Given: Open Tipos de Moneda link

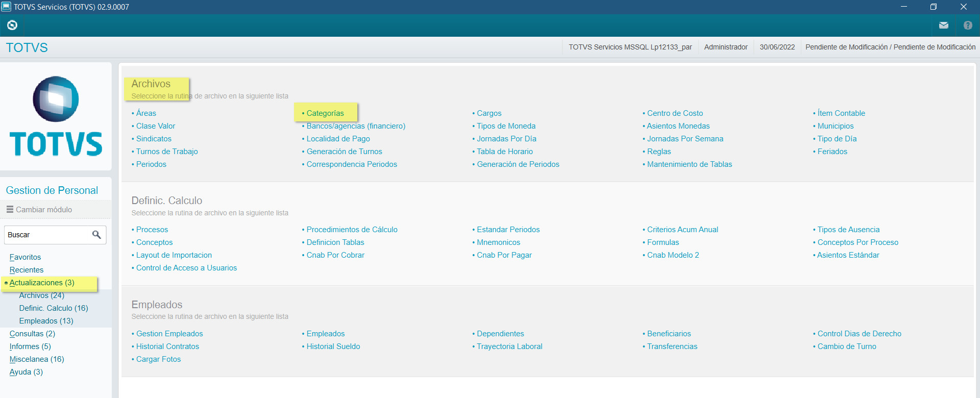Looking at the screenshot, I should 506,126.
